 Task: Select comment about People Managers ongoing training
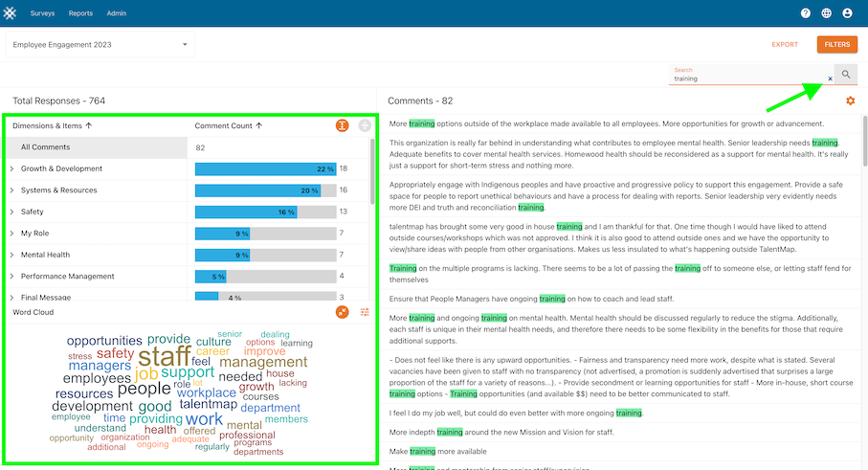pos(531,299)
